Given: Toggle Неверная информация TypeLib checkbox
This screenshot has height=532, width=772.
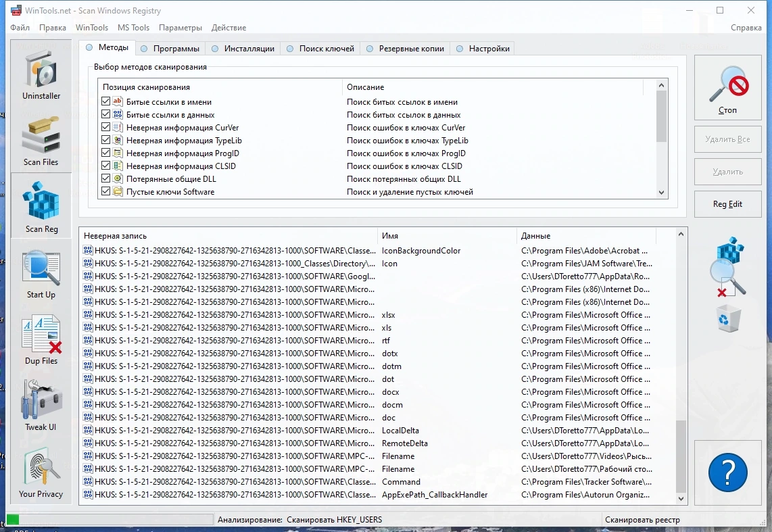Looking at the screenshot, I should [x=105, y=140].
